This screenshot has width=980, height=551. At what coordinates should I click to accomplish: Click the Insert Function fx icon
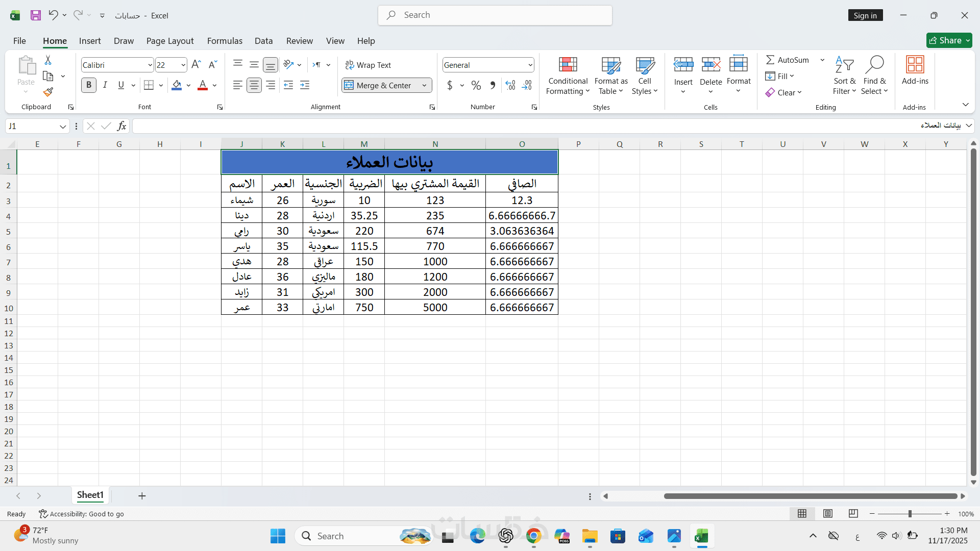tap(121, 126)
